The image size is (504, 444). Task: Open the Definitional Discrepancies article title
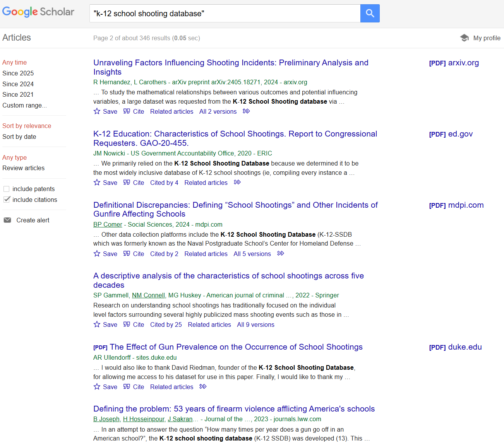(x=235, y=209)
